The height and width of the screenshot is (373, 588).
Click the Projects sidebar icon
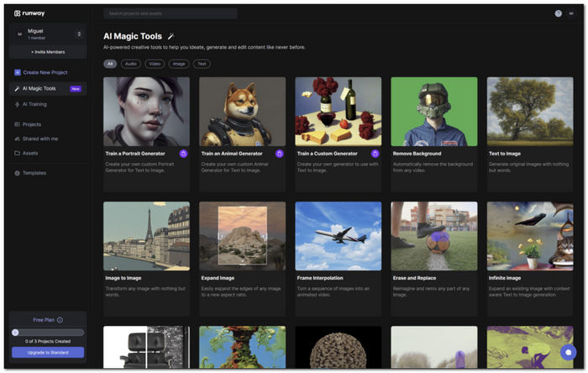(x=17, y=124)
